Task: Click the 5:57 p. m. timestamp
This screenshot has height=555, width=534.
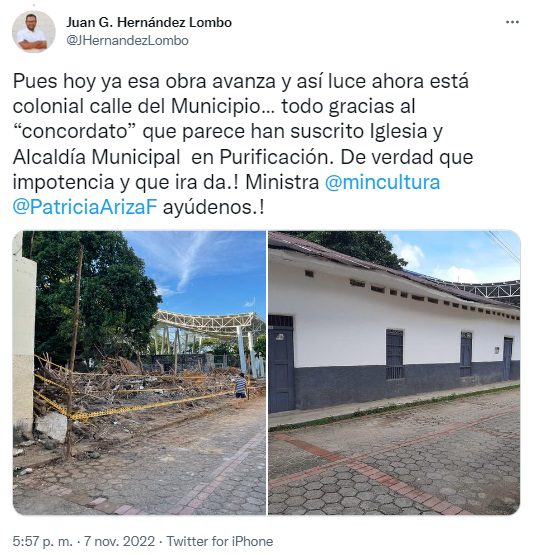Action: 42,541
